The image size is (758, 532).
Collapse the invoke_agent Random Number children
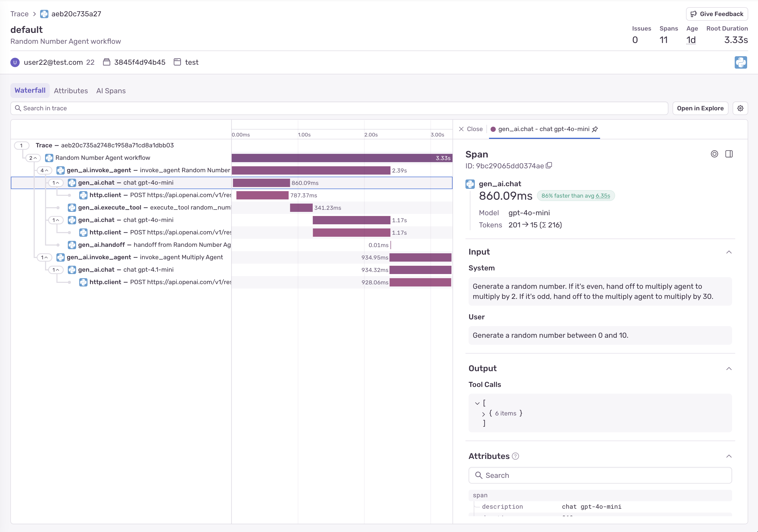(x=44, y=170)
